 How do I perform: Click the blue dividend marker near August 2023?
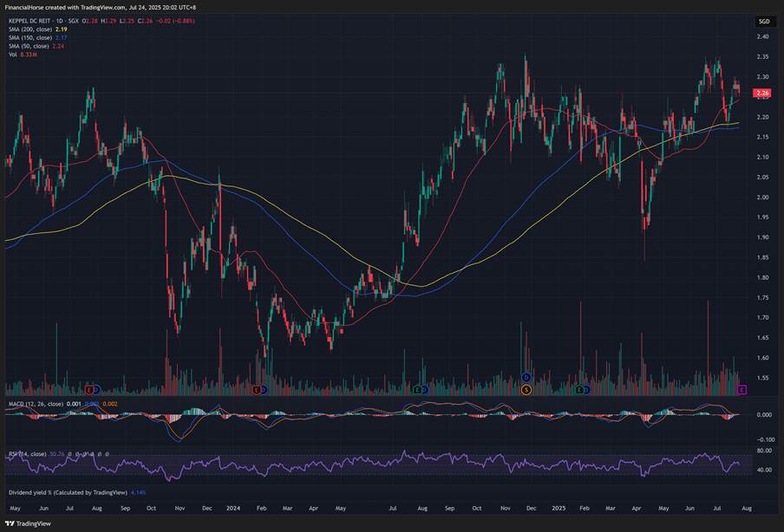(x=96, y=390)
